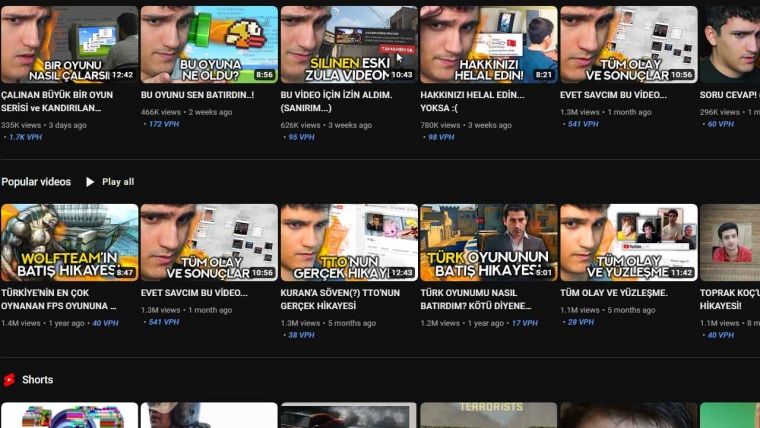Open title 'KURAN'A SÖVEN(?) TTO'NUN GERÇEK HİKAYESİ'
This screenshot has height=428, width=760.
[x=340, y=299]
